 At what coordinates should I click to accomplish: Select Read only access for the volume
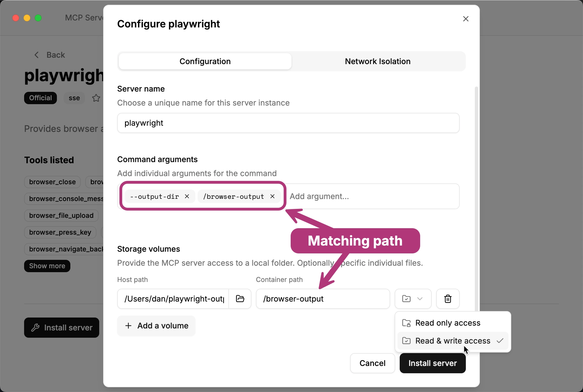click(x=447, y=323)
